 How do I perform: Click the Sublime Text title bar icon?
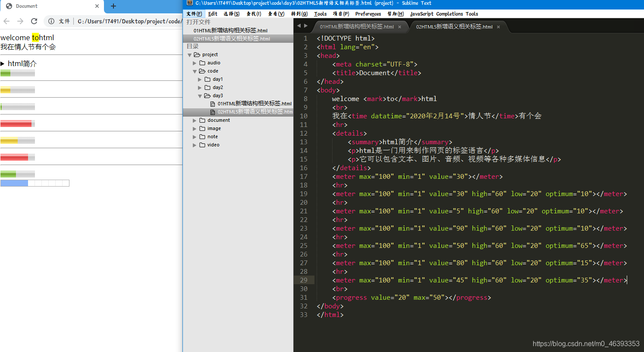click(190, 3)
